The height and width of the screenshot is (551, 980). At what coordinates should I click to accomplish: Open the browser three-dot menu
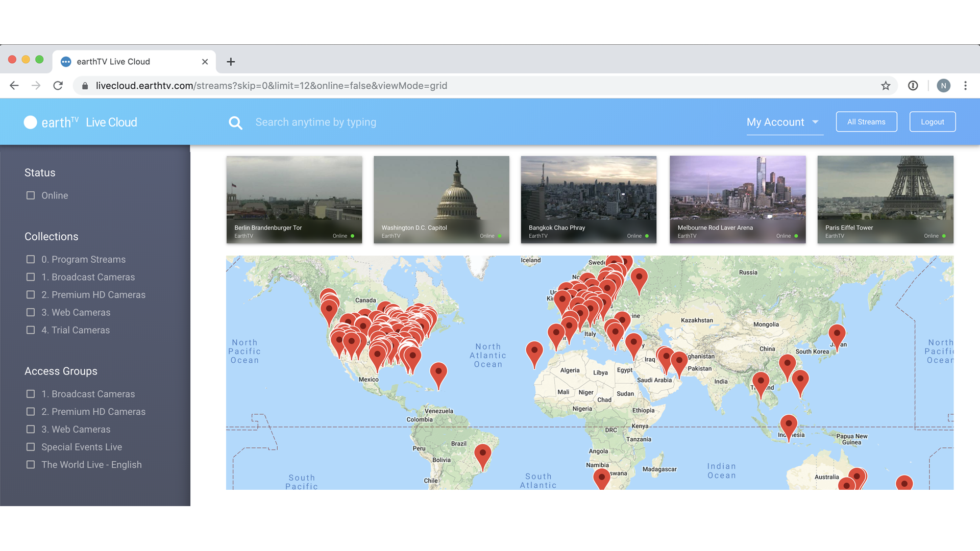tap(965, 86)
